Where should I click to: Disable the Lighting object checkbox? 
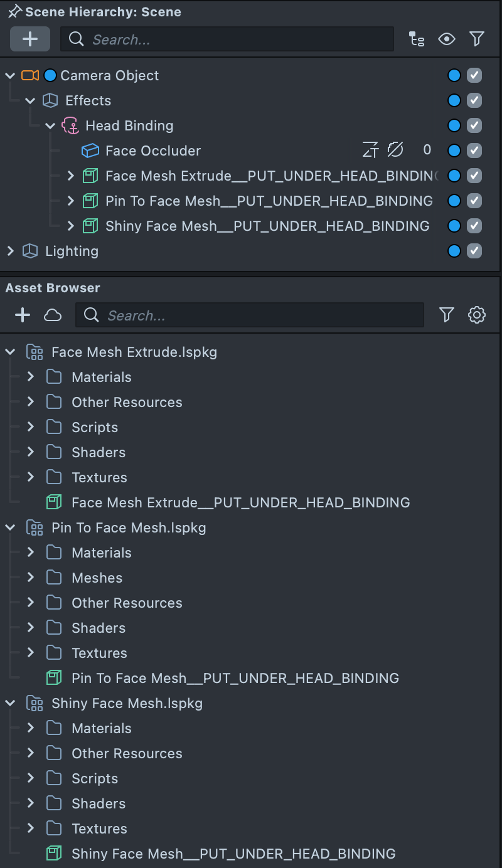click(x=474, y=251)
